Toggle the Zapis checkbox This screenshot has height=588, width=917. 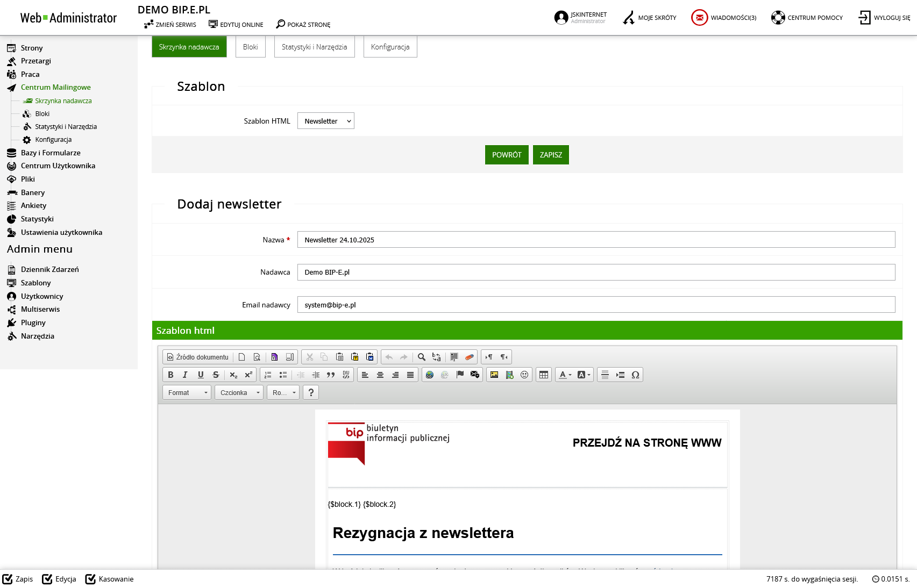click(8, 579)
